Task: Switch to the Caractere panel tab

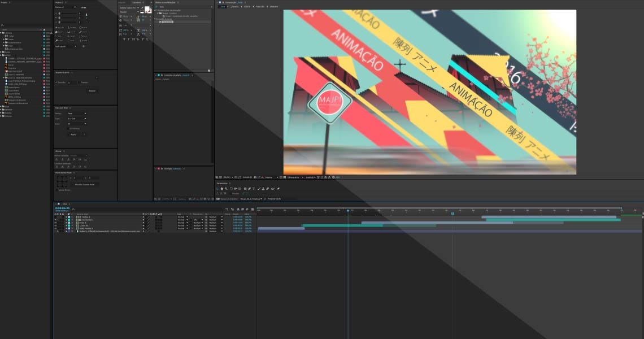Action: 136,2
